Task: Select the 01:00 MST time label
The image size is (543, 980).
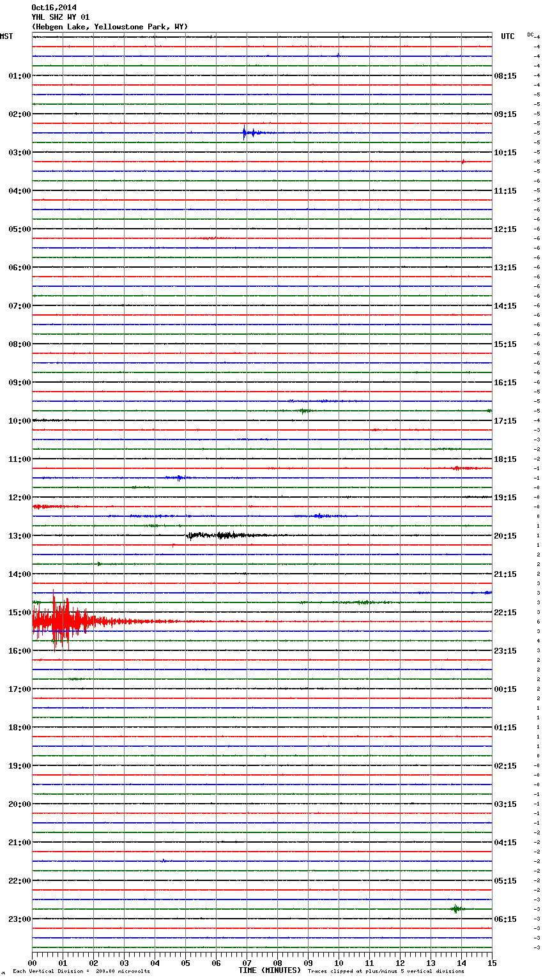Action: click(x=19, y=76)
